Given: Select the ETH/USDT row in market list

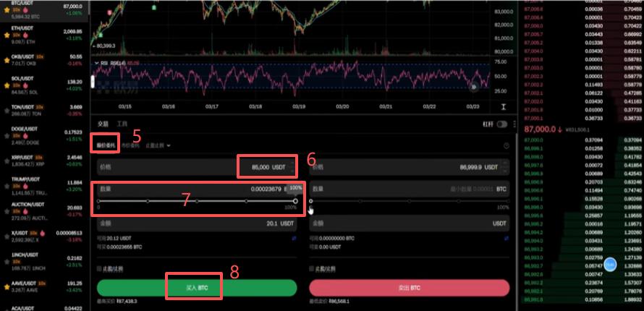Looking at the screenshot, I should [44, 35].
